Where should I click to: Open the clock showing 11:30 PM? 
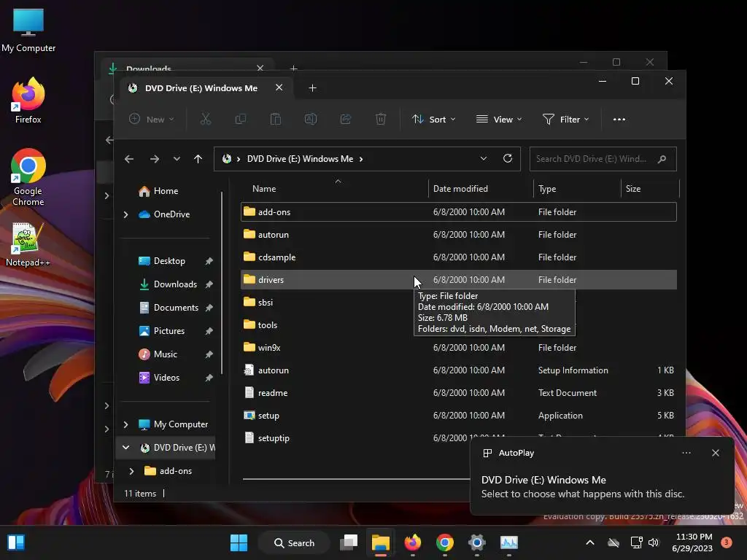coord(692,542)
